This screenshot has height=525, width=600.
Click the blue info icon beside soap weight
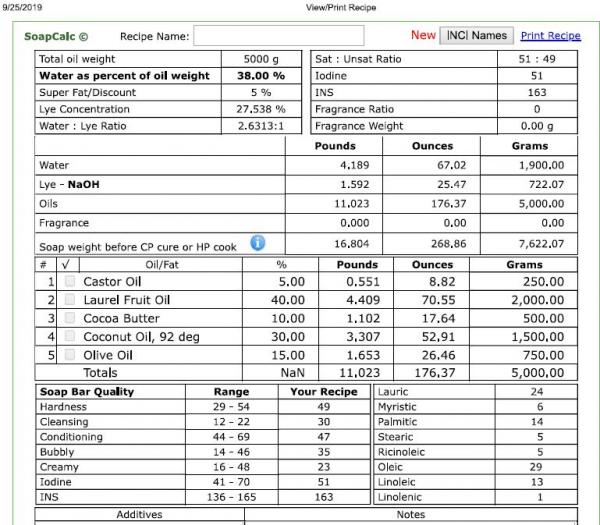258,243
